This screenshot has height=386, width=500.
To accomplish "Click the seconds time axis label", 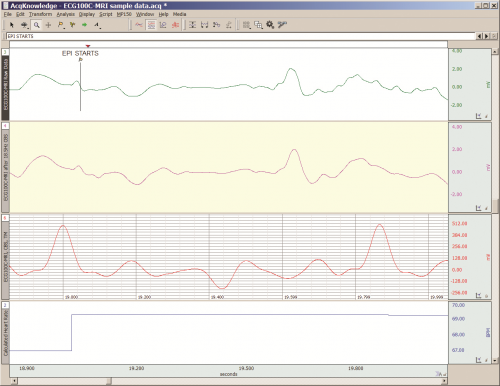I will coord(229,374).
